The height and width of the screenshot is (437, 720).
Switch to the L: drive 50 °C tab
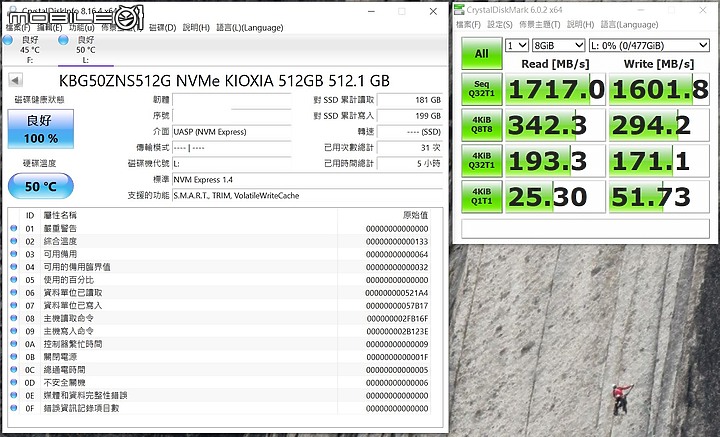coord(85,50)
